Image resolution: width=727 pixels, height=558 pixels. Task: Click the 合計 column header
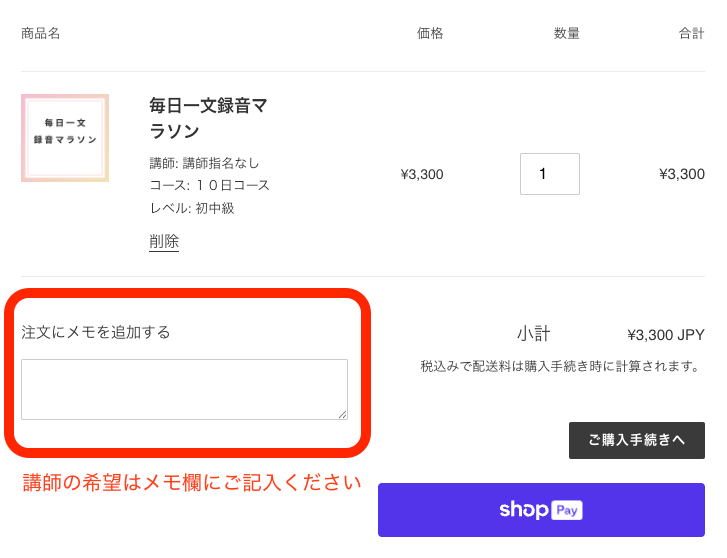coord(691,33)
